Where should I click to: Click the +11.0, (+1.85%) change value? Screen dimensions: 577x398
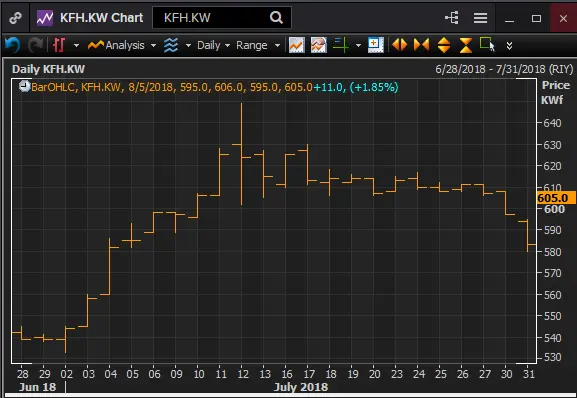[356, 87]
